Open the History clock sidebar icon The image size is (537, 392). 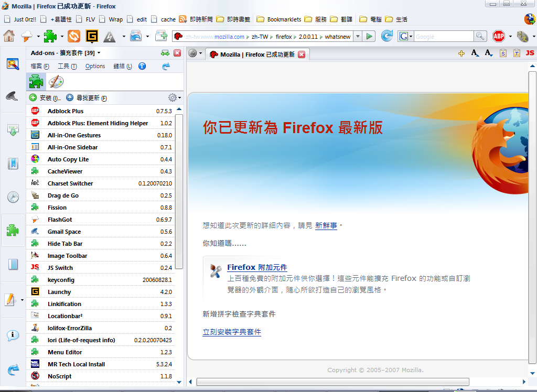(13, 197)
